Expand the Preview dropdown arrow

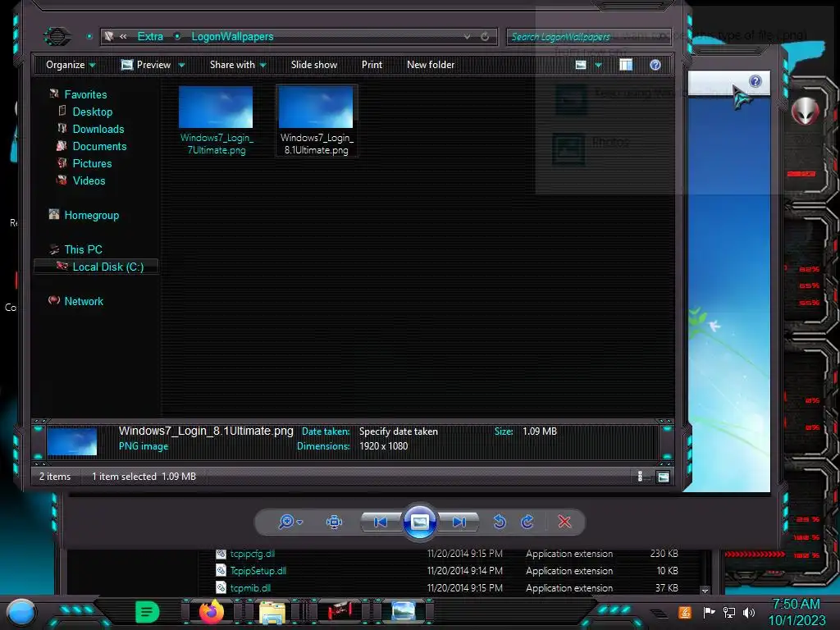tap(181, 66)
